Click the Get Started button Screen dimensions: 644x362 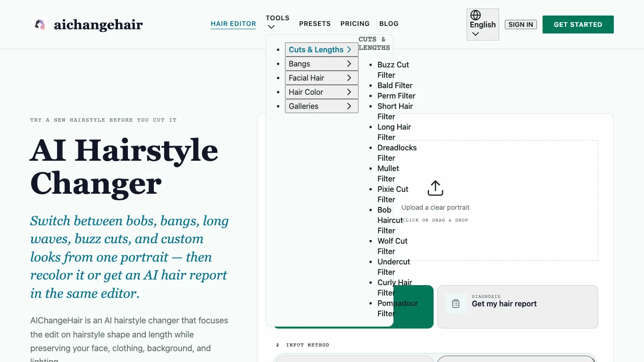tap(578, 25)
